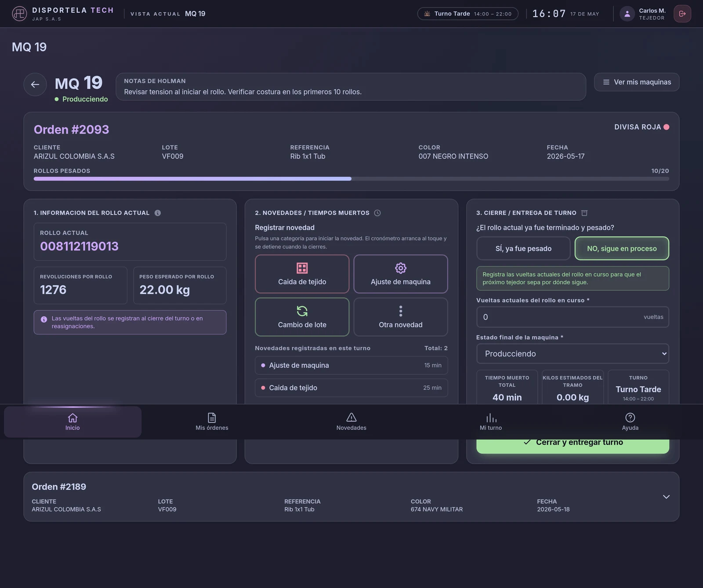Click the '40 min' tiempo muerto total value

pos(507,397)
